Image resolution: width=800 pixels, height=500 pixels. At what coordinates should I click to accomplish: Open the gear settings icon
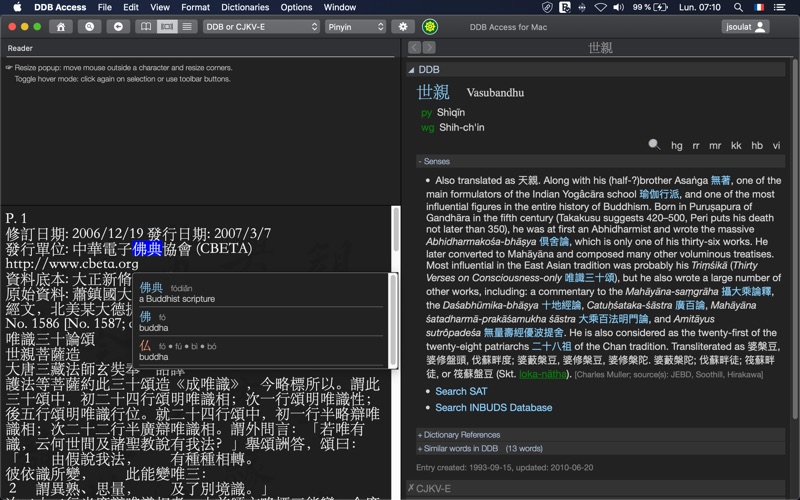tap(403, 27)
